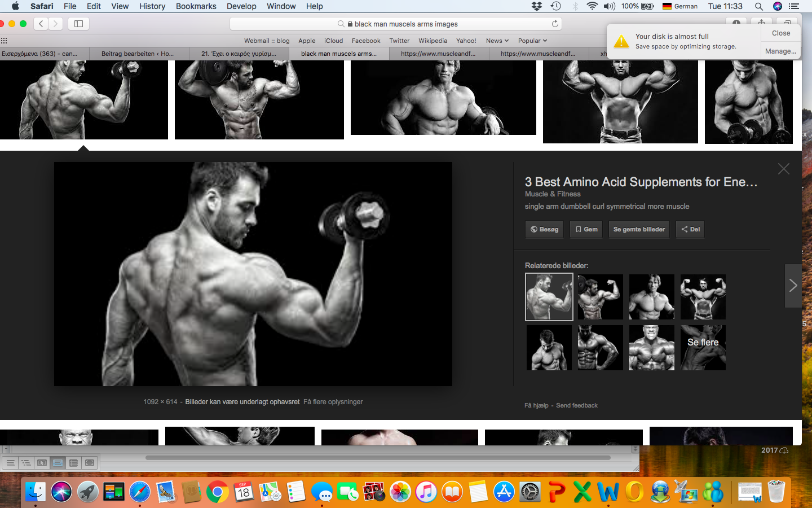Click the Gem bookmark button
The height and width of the screenshot is (508, 812).
point(586,229)
